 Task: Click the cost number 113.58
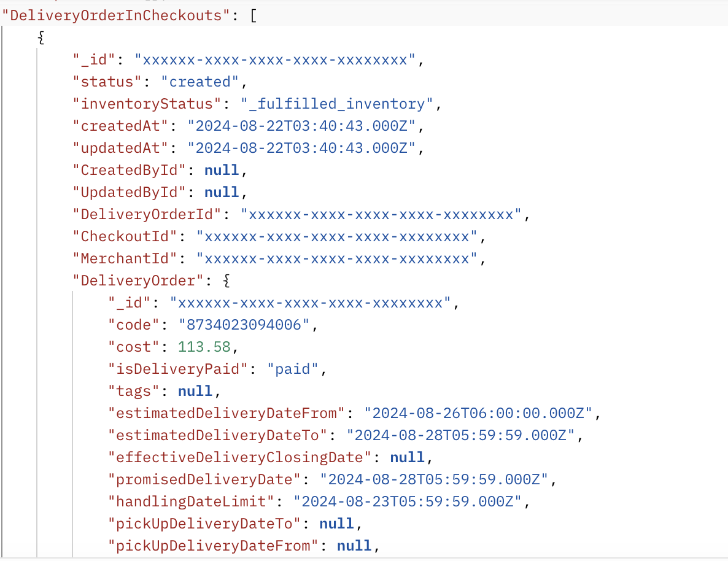click(204, 347)
